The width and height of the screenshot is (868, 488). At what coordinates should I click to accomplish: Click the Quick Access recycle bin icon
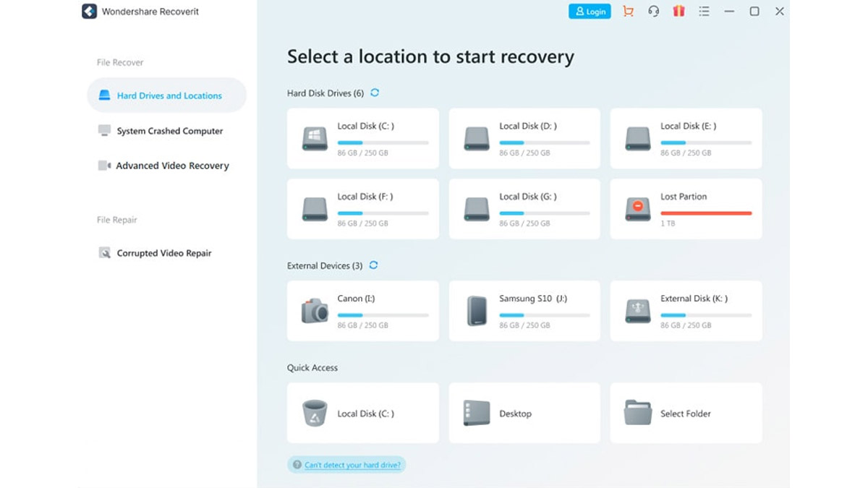tap(315, 414)
